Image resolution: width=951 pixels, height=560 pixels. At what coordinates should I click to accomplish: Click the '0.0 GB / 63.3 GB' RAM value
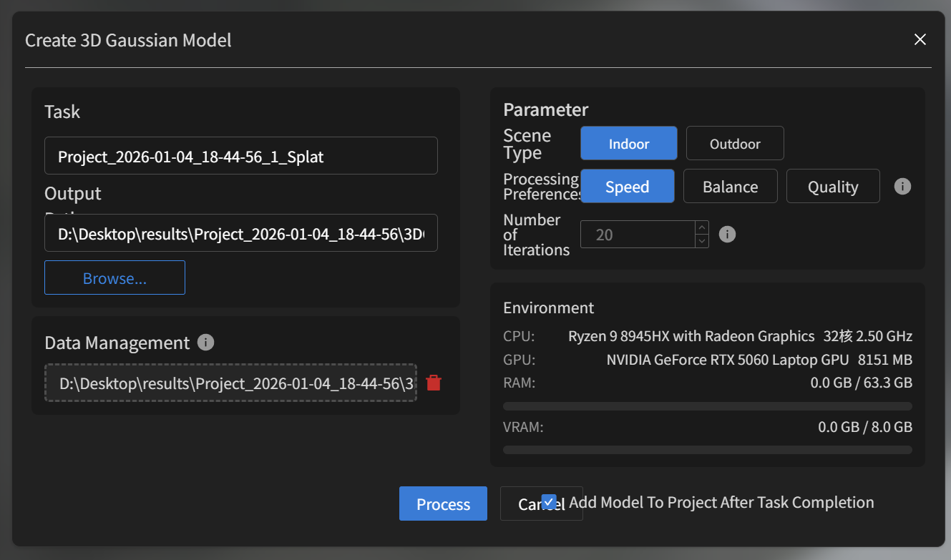point(862,383)
